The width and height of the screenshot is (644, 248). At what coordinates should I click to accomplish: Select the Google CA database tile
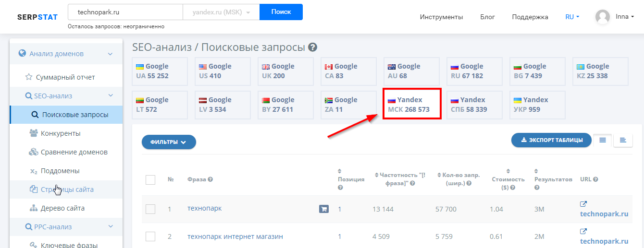pyautogui.click(x=348, y=71)
